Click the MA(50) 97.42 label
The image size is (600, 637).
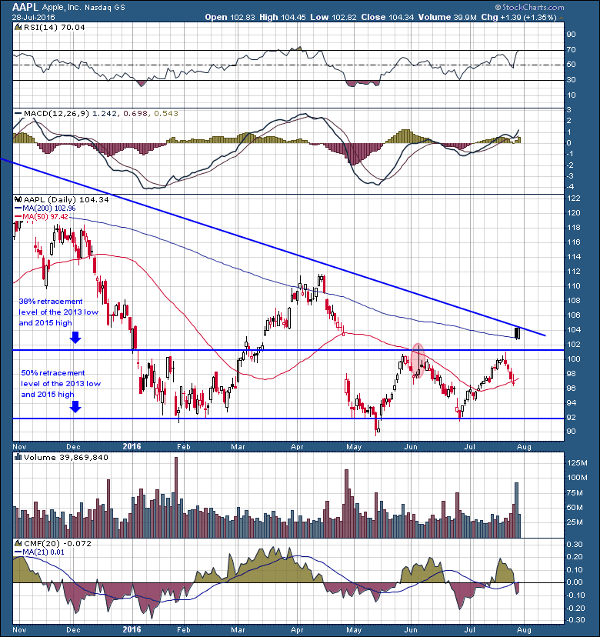tap(45, 217)
